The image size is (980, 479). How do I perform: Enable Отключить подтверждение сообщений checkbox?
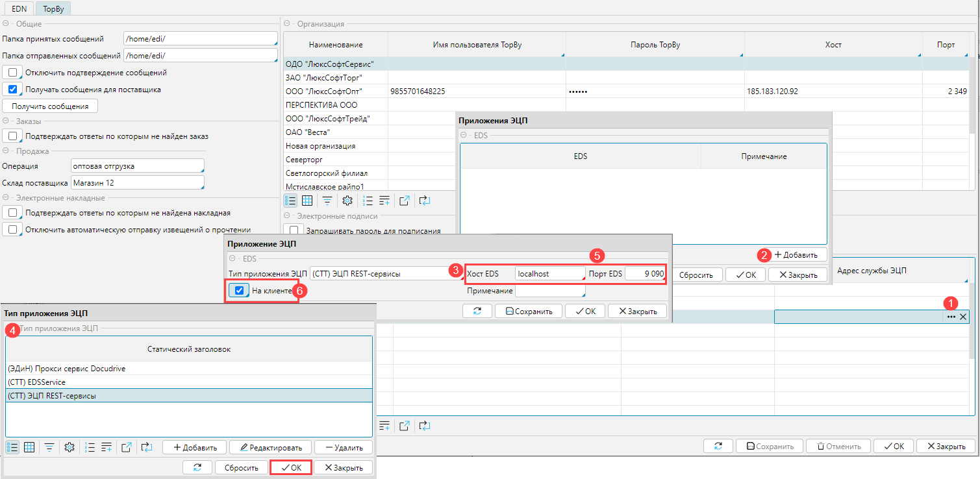[x=12, y=73]
